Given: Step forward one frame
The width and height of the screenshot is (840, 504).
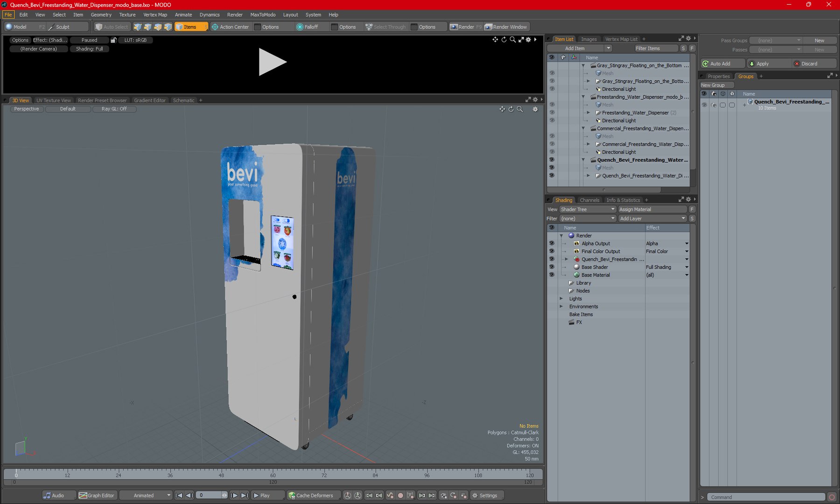Looking at the screenshot, I should pyautogui.click(x=234, y=496).
